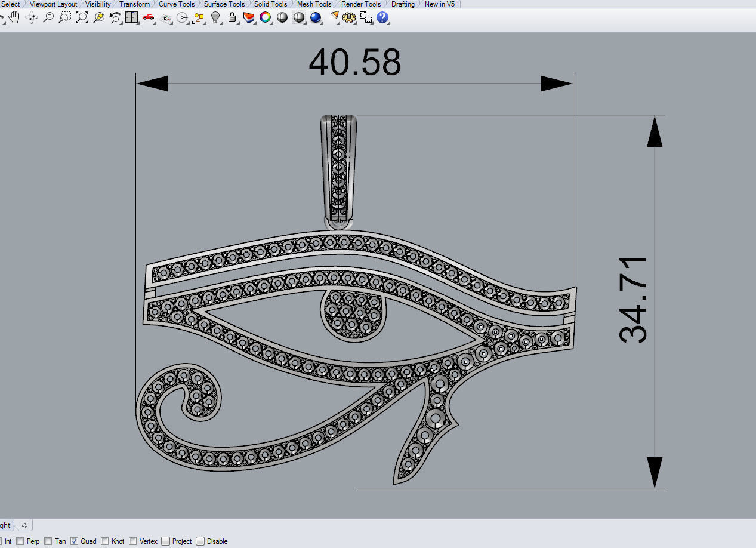Click the padlock lock objects icon
Image resolution: width=756 pixels, height=548 pixels.
232,18
